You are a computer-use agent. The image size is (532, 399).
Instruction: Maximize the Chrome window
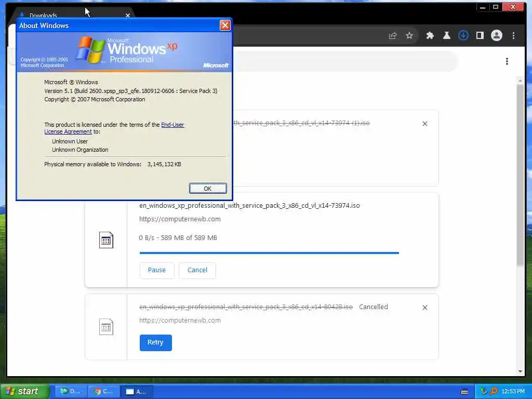coord(495,7)
